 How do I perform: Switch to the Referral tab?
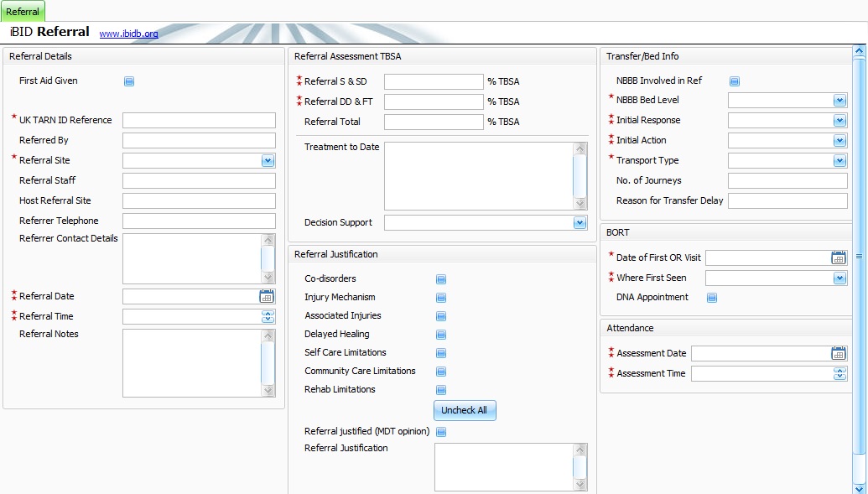click(x=23, y=12)
